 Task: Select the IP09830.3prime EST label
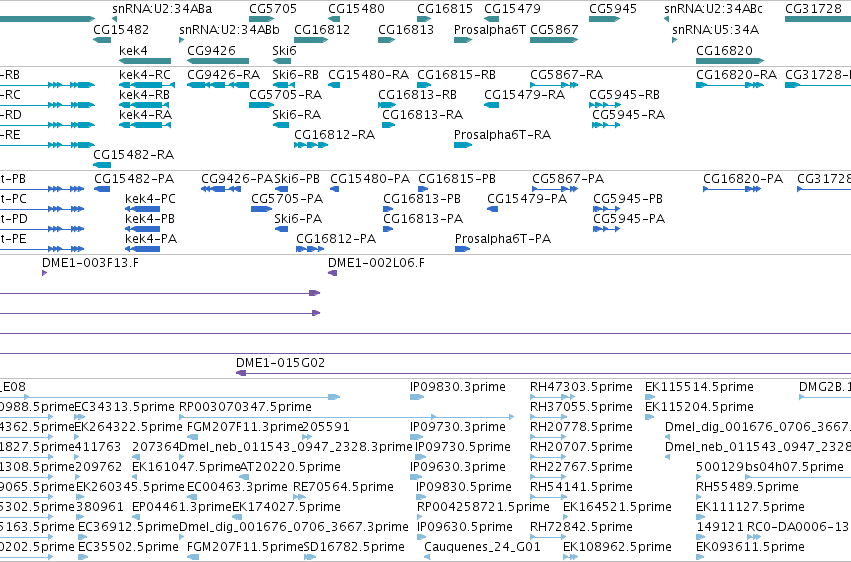458,387
